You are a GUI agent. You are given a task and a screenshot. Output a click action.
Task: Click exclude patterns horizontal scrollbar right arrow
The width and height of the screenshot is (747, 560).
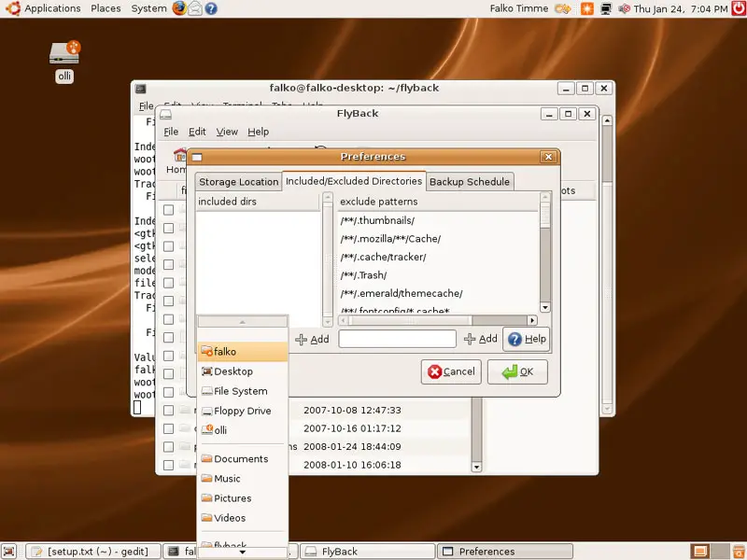point(532,320)
